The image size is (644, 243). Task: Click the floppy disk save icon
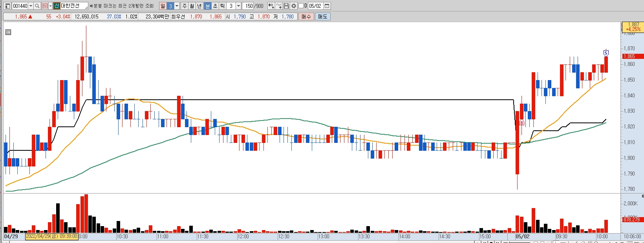click(286, 6)
